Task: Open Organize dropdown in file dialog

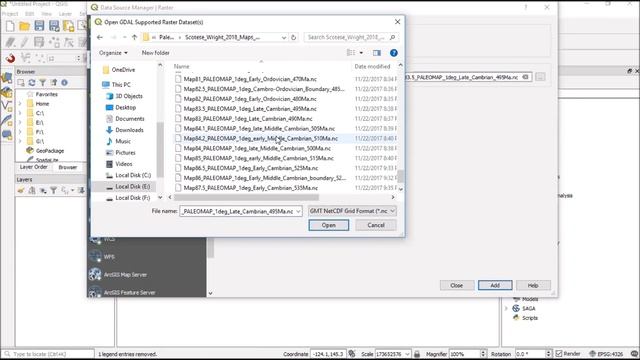Action: point(113,53)
